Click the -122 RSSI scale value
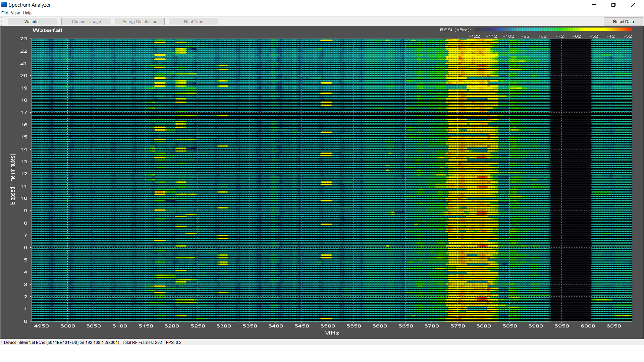 [474, 36]
